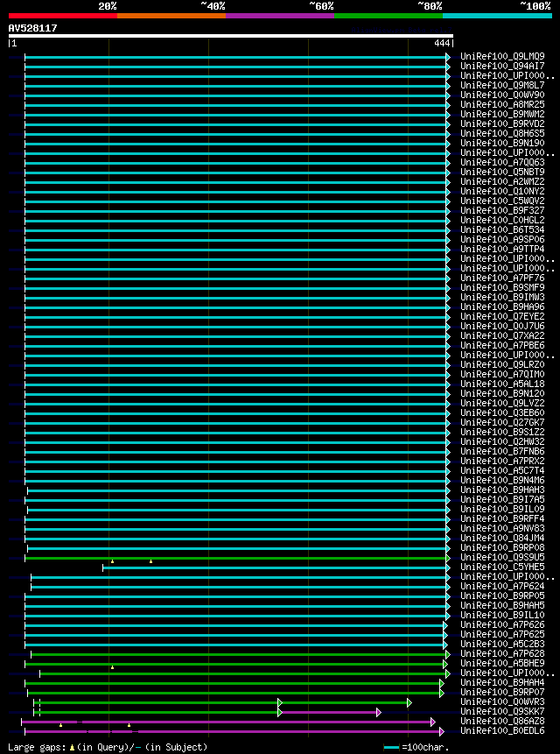This screenshot has height=754, width=560.
Task: Click the green ~80% identity legend bar
Action: pos(388,16)
